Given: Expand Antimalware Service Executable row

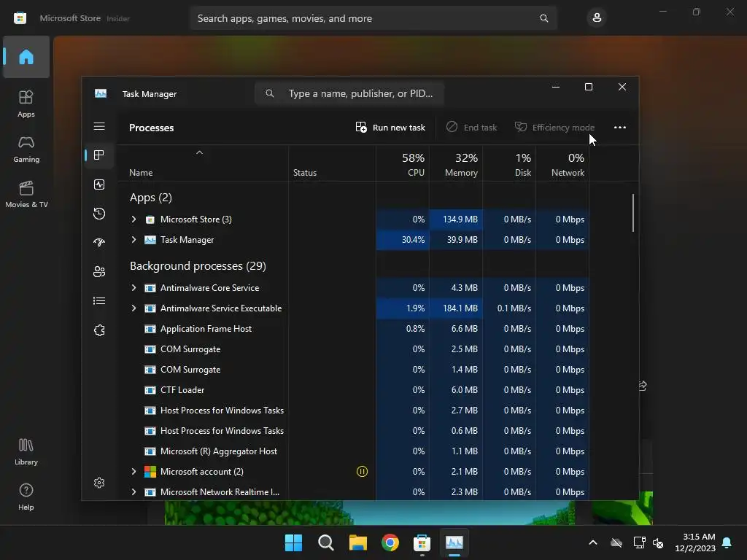Looking at the screenshot, I should click(x=134, y=308).
